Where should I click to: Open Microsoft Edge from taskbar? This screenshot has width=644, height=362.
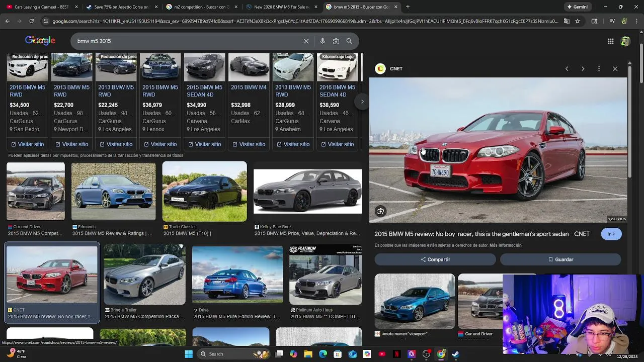[x=323, y=354]
